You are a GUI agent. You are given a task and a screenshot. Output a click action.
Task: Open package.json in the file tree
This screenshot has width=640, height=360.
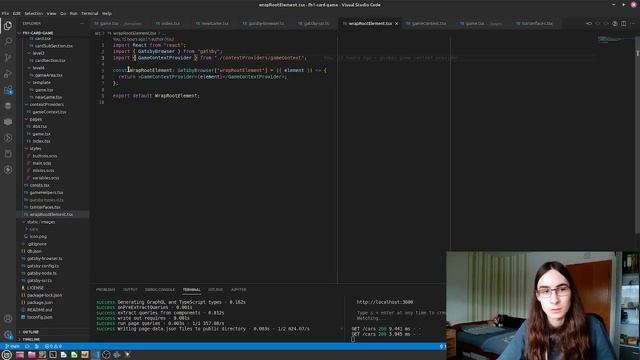coord(40,302)
